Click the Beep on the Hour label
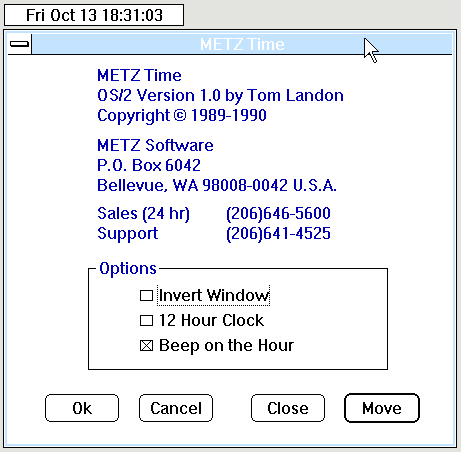Screen dimensions: 461x452 pos(226,345)
